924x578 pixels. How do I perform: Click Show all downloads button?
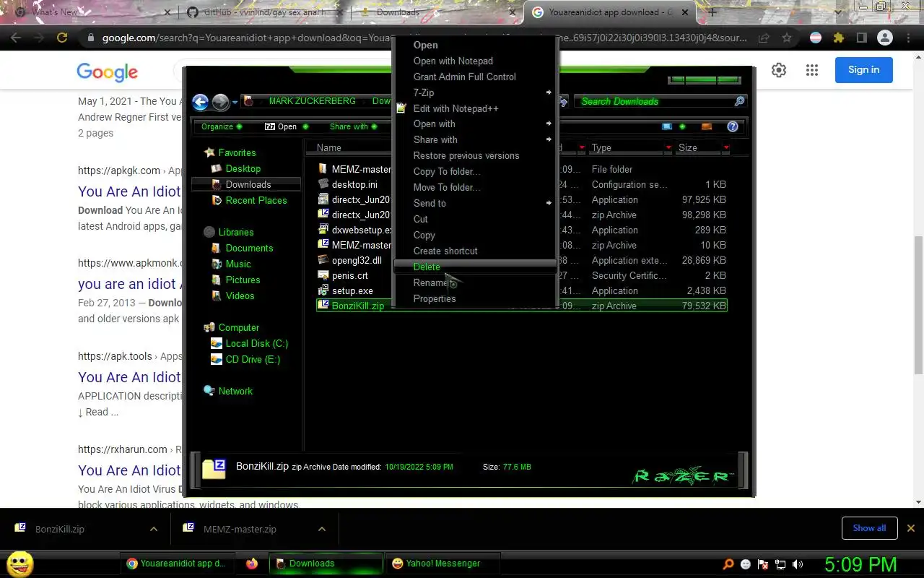pyautogui.click(x=869, y=528)
